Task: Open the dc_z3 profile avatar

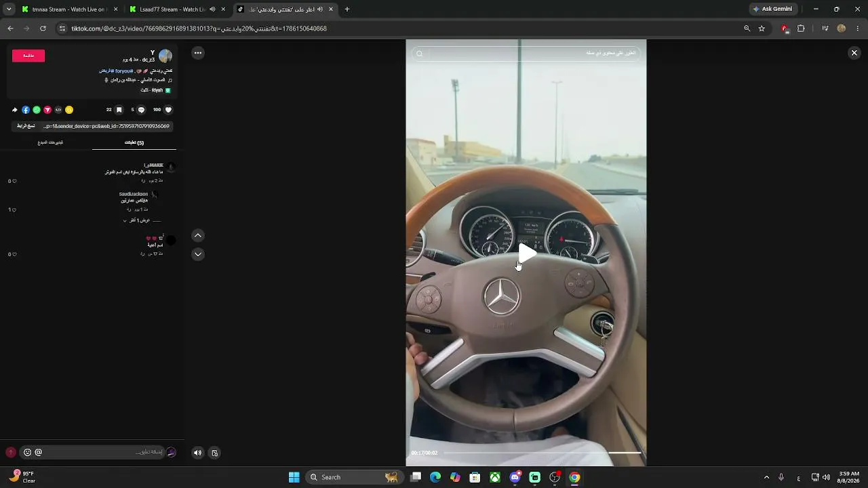Action: [x=165, y=56]
